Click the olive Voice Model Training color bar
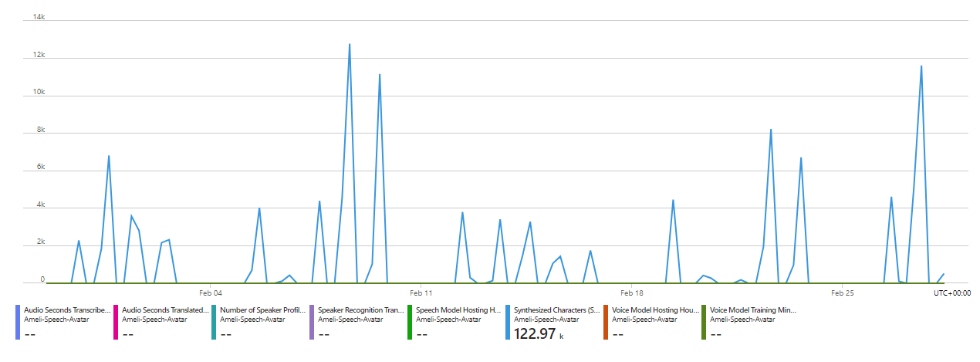 click(x=704, y=323)
